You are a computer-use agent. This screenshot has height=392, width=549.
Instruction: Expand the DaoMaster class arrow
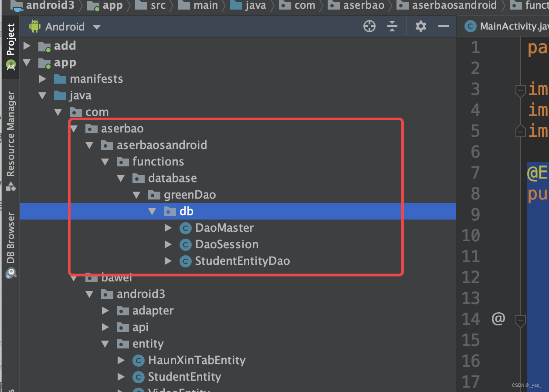(x=168, y=228)
